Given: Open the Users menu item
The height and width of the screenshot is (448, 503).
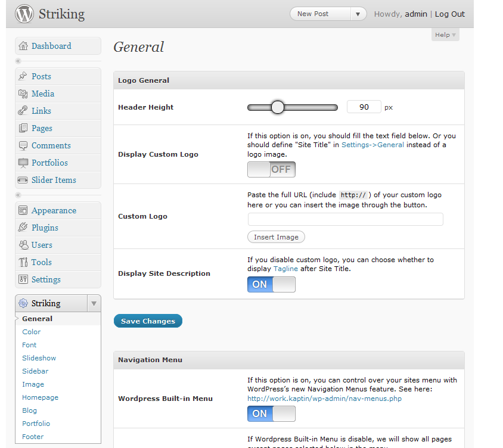Looking at the screenshot, I should [x=58, y=245].
